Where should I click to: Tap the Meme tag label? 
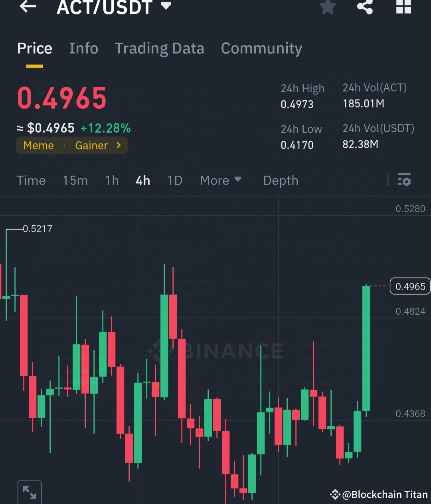pyautogui.click(x=38, y=145)
